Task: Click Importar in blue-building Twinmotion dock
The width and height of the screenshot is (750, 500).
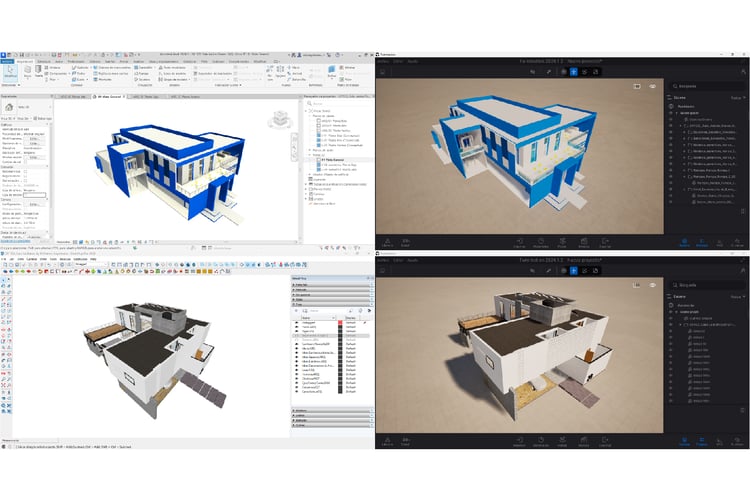Action: coord(519,243)
